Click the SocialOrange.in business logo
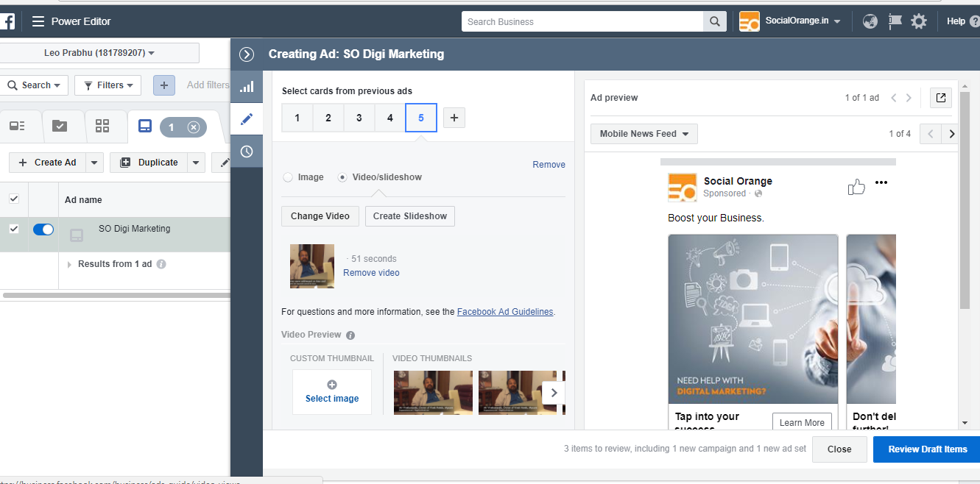980x484 pixels. [x=749, y=21]
